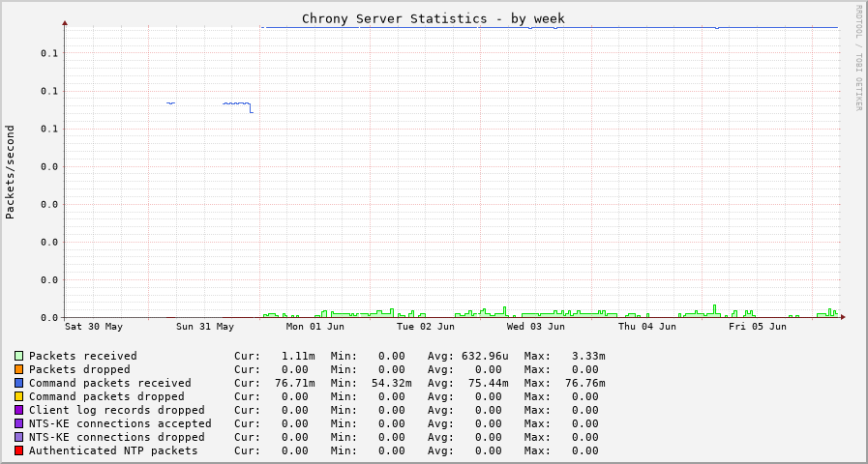Click the red arrow atop the y-axis
This screenshot has height=464, width=868.
(x=65, y=23)
